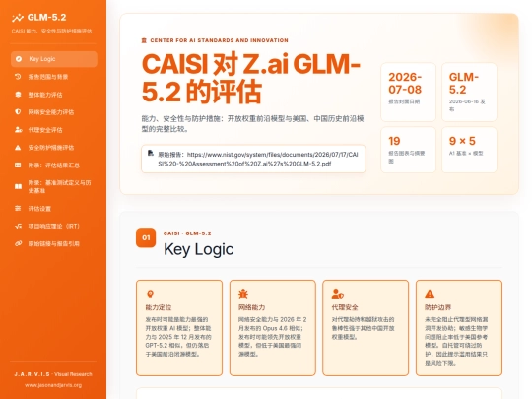532x399 pixels.
Task: Click the warning triangle icon beside 安全防护措施评估
Action: [x=18, y=147]
